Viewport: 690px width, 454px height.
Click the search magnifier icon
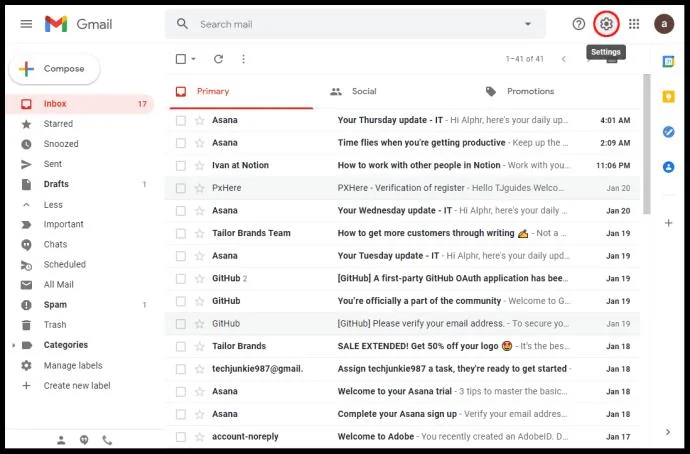coord(182,24)
